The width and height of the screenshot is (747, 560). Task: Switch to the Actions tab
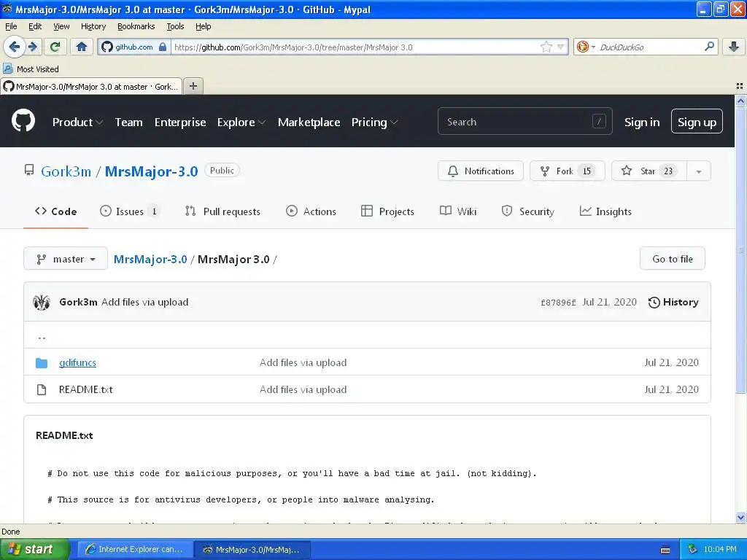click(311, 211)
